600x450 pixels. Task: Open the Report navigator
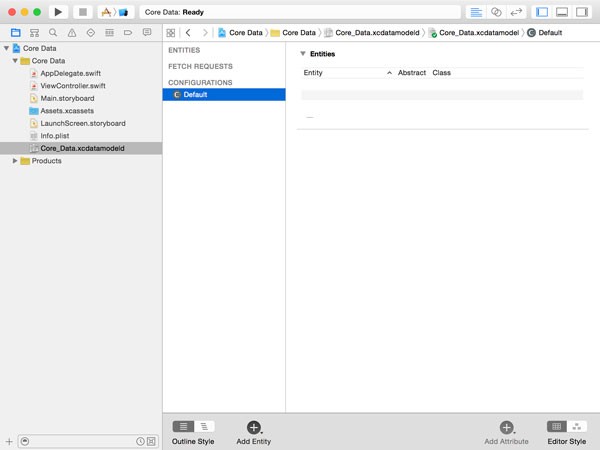[x=147, y=33]
